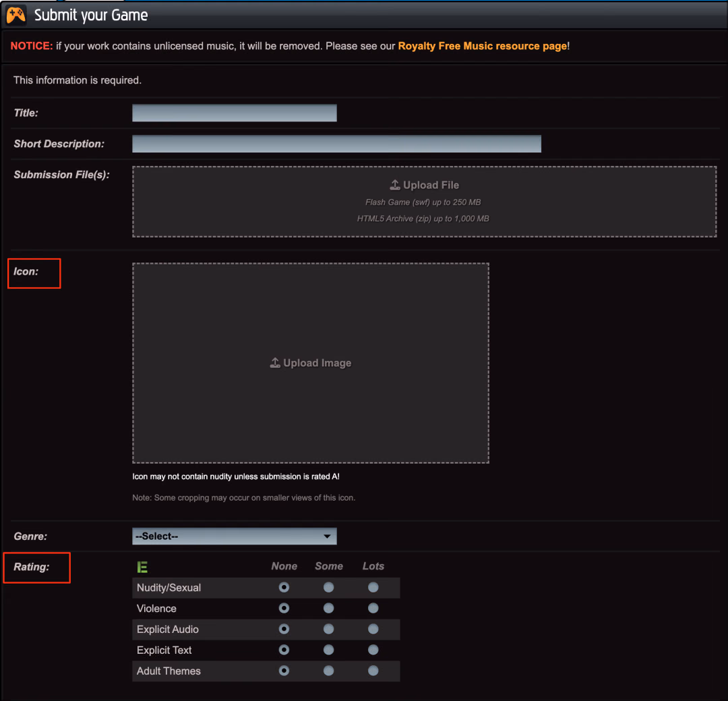Click the note about icon cropping
The width and height of the screenshot is (728, 701).
[x=244, y=497]
